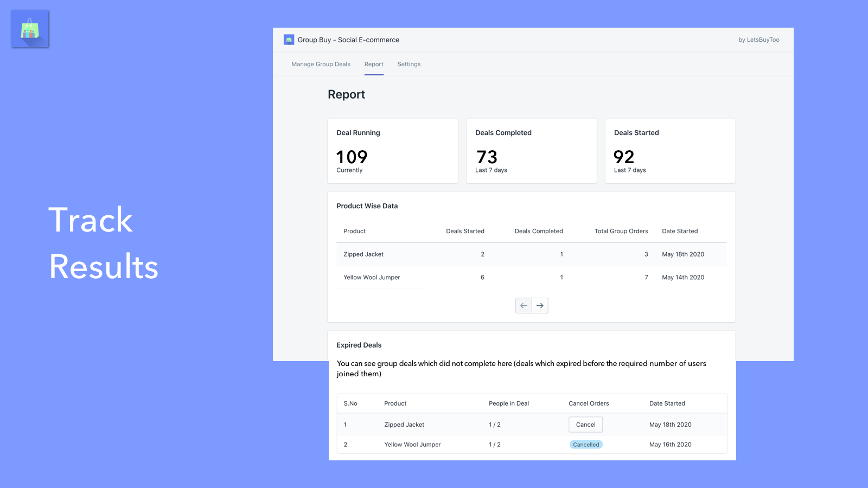The width and height of the screenshot is (868, 488).
Task: Click the Group Buy header icon
Action: pyautogui.click(x=289, y=40)
